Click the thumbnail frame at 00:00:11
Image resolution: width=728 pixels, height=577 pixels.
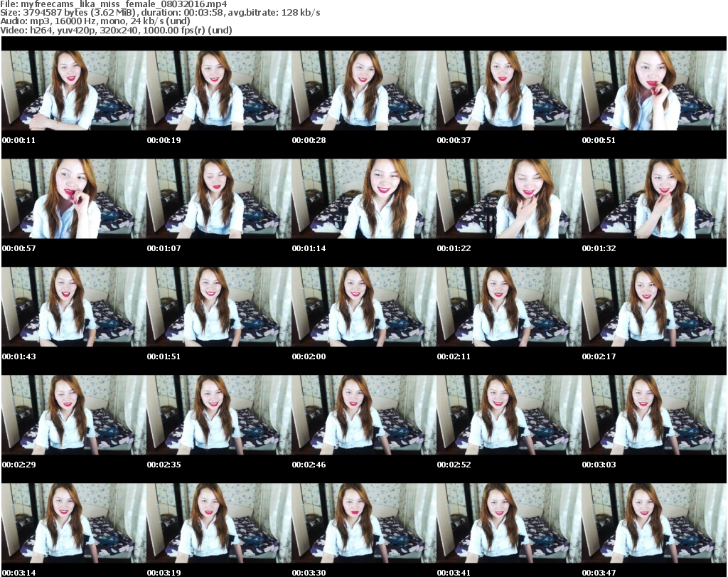pyautogui.click(x=74, y=90)
